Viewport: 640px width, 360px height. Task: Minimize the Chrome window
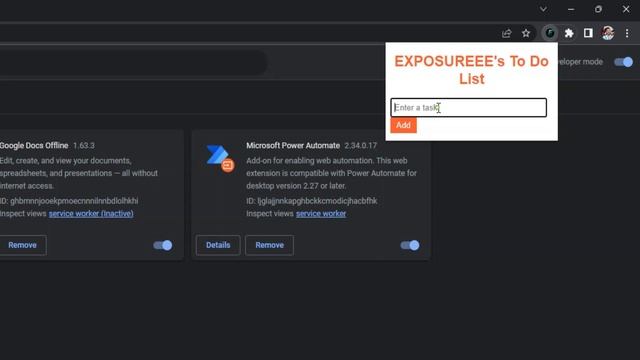tap(571, 9)
